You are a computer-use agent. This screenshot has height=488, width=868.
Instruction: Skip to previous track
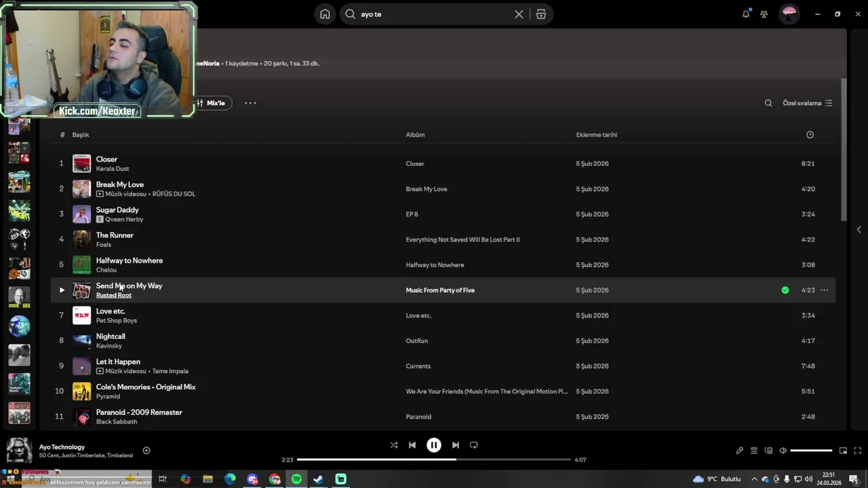(x=412, y=445)
